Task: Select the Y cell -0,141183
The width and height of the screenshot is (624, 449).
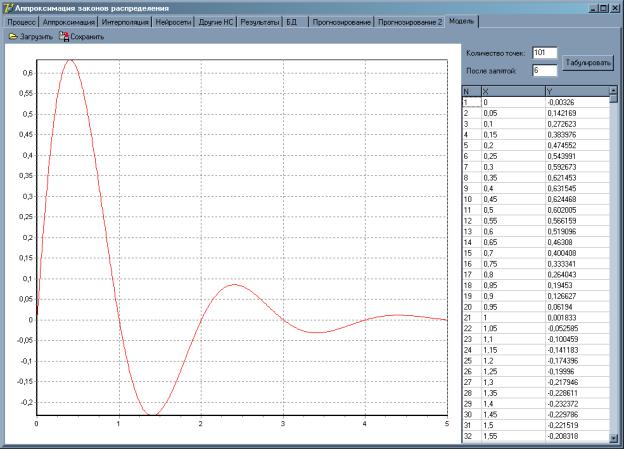Action: 577,350
